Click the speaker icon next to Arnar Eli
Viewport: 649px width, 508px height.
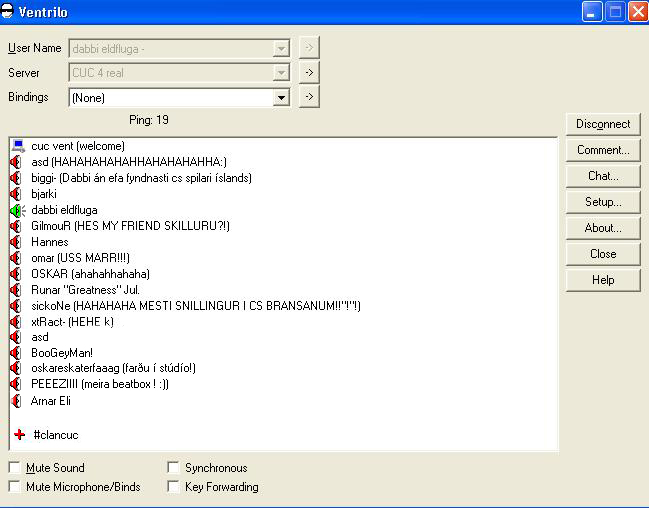[x=16, y=401]
